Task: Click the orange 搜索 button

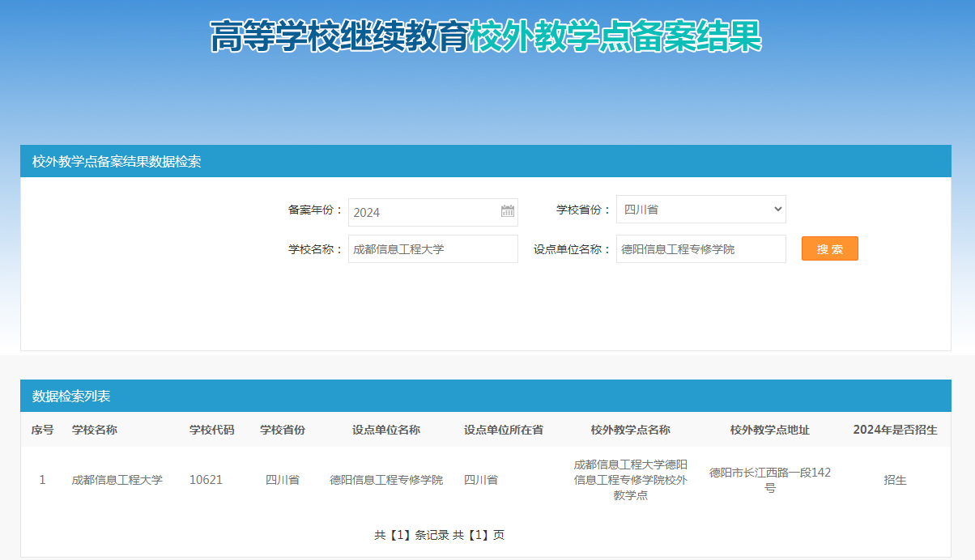Action: point(829,248)
